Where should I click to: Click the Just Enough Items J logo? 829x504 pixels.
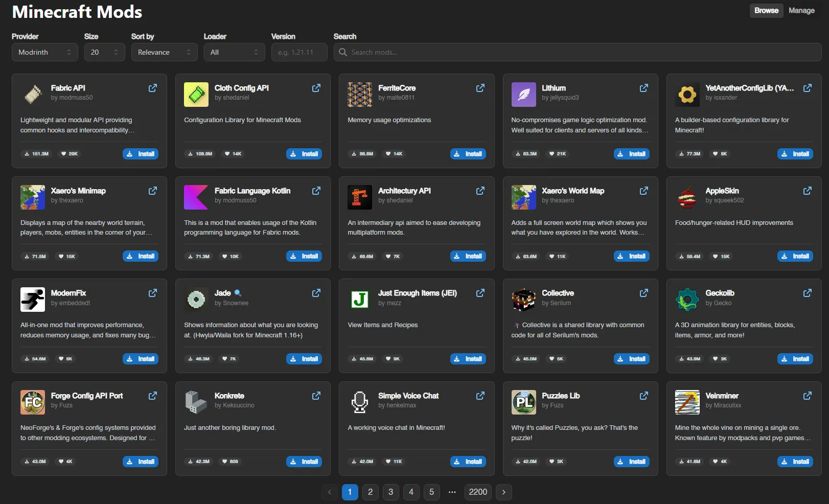pyautogui.click(x=360, y=300)
